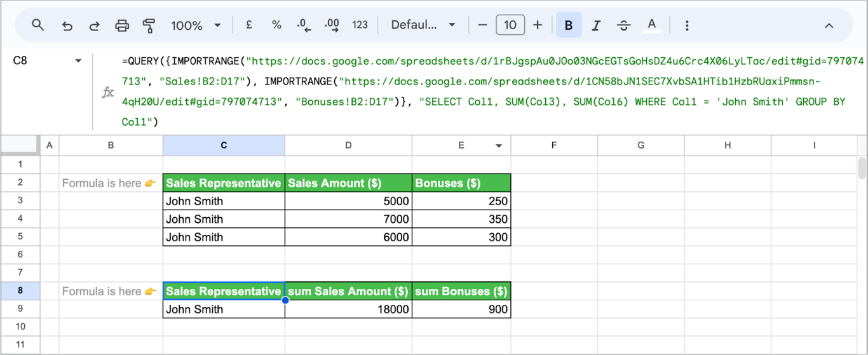The height and width of the screenshot is (355, 868).
Task: Click the cell containing 18000
Action: click(348, 309)
